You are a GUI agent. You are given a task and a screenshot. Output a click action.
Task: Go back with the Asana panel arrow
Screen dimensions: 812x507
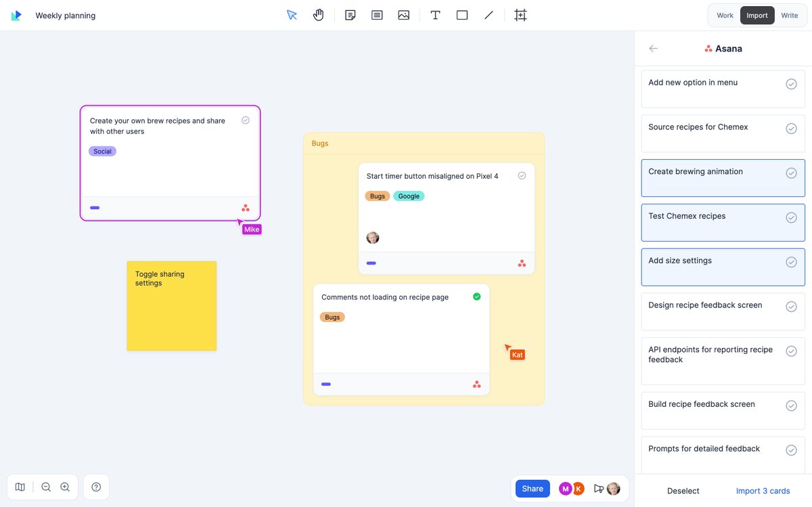(653, 49)
